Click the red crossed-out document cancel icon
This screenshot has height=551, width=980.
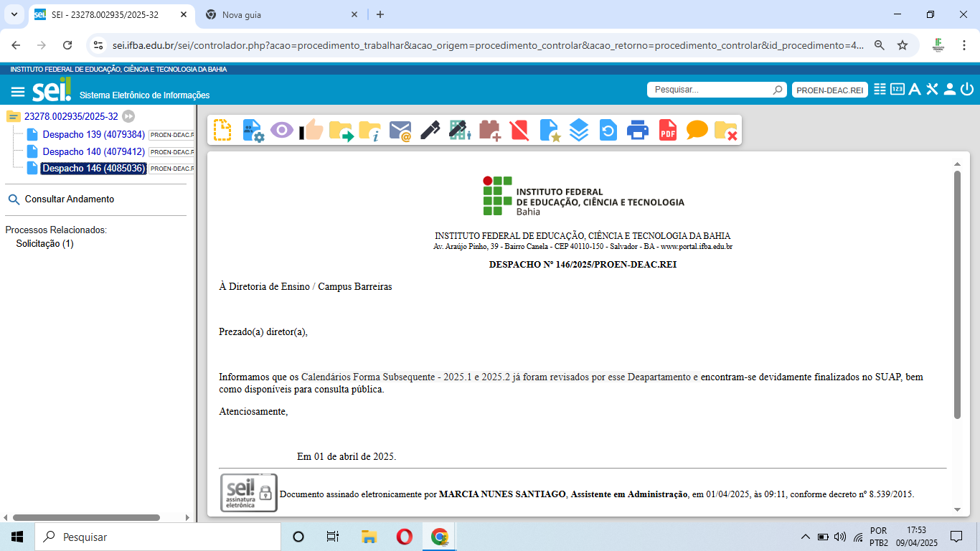tap(519, 131)
